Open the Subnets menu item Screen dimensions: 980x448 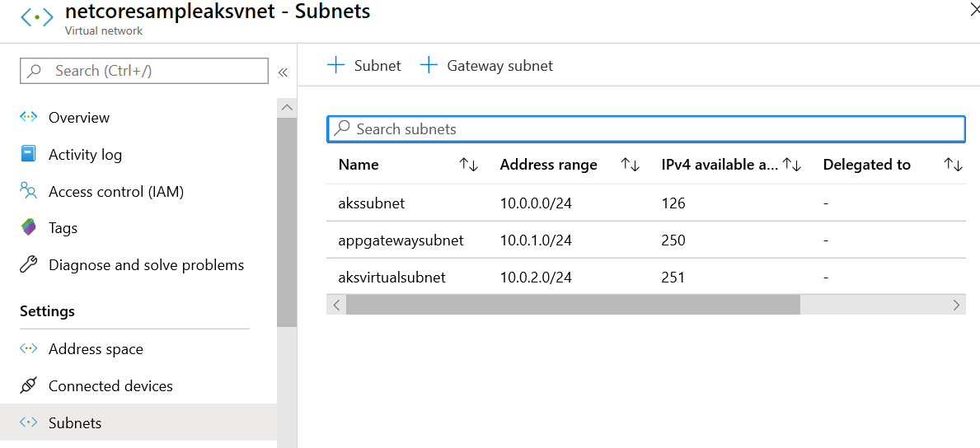(75, 422)
